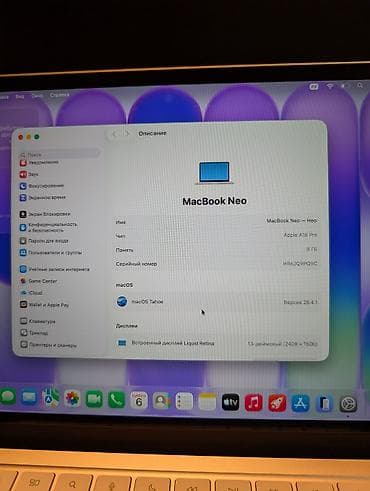Launch Contacts from the Dock

point(161,401)
